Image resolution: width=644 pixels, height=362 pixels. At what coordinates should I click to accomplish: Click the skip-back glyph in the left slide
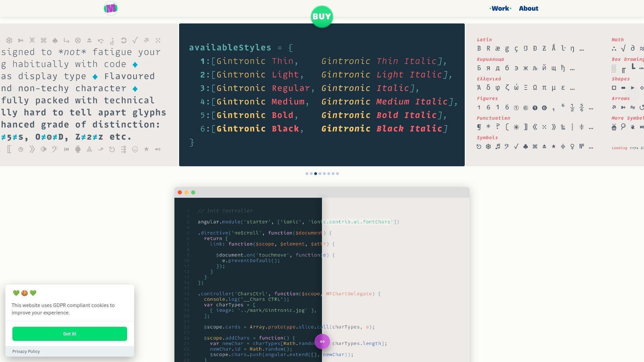click(66, 149)
